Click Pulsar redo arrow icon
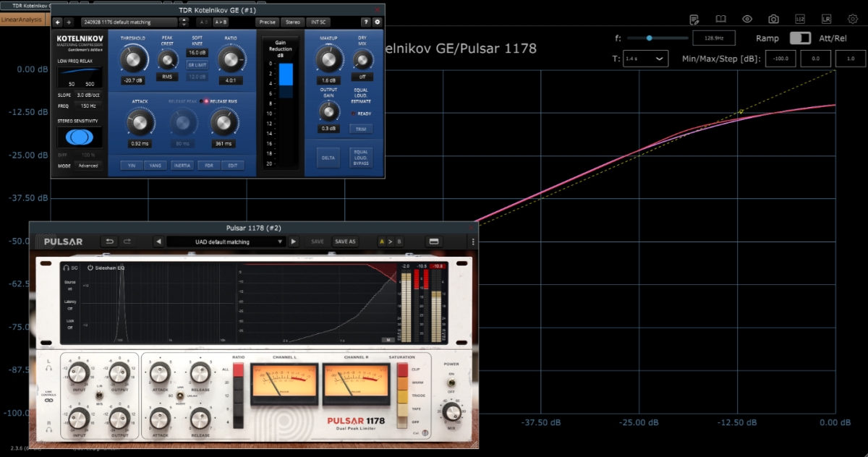Image resolution: width=868 pixels, height=457 pixels. click(x=127, y=242)
